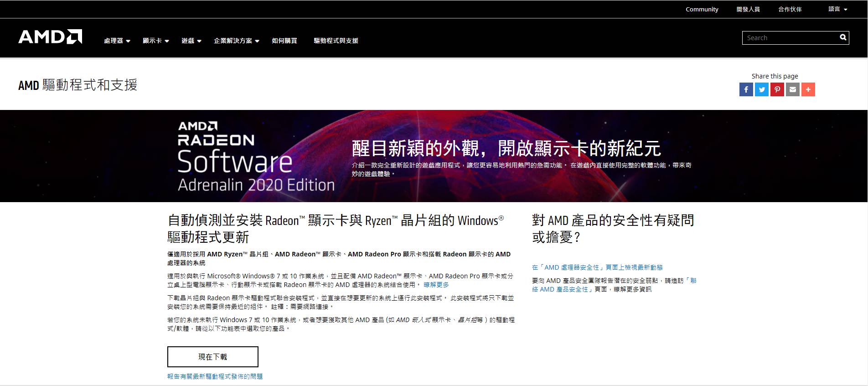
Task: Open 報告有關最新驅動程式發佈的問題 link
Action: (215, 376)
